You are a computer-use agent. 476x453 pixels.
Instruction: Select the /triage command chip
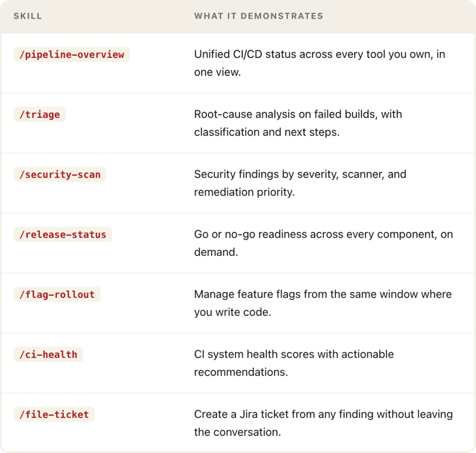point(40,114)
